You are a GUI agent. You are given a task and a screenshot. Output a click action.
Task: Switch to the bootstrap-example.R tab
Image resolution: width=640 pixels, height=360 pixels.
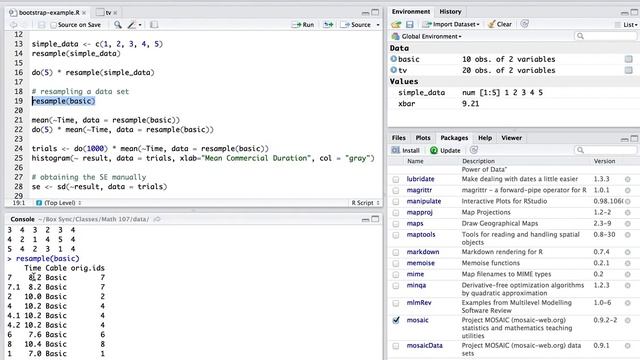pyautogui.click(x=49, y=13)
